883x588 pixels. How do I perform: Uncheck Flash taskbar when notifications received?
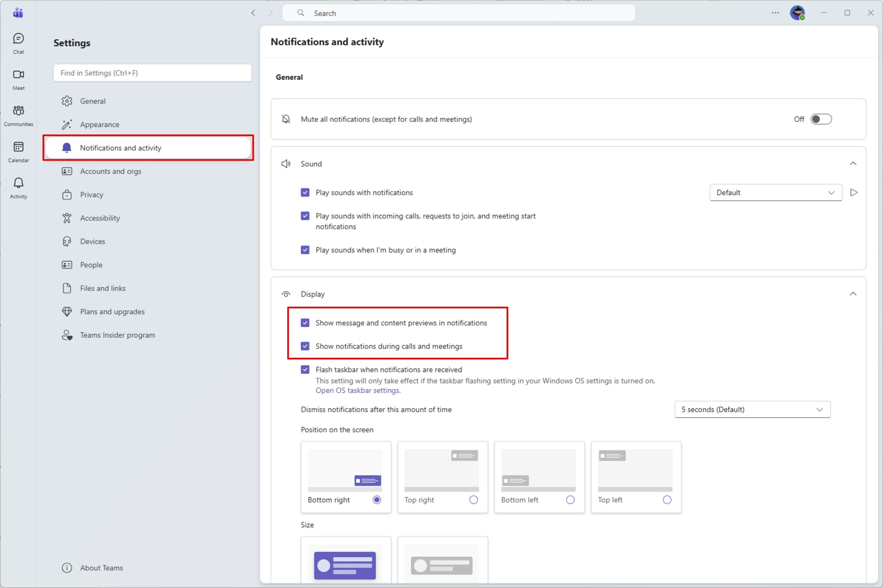point(305,369)
